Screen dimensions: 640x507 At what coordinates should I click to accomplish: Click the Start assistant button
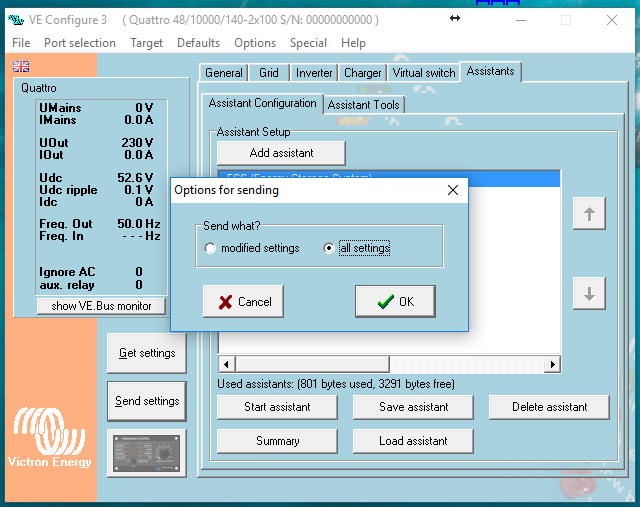tap(278, 407)
